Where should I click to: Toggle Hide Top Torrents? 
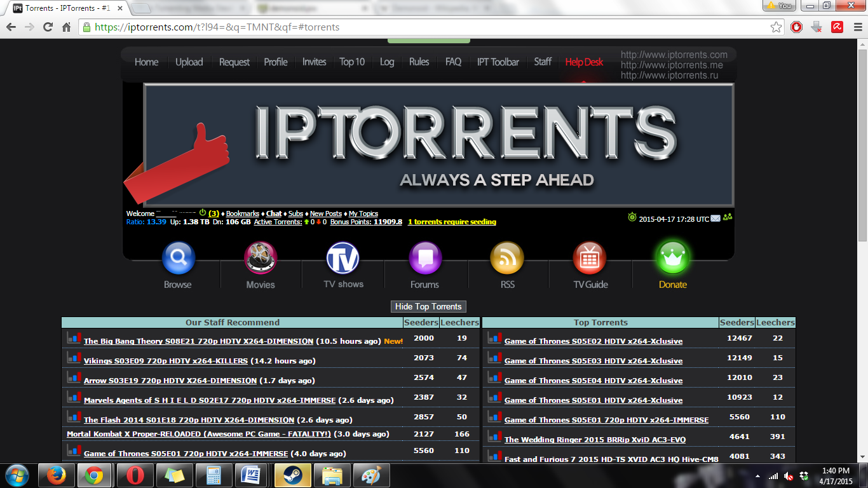point(429,306)
